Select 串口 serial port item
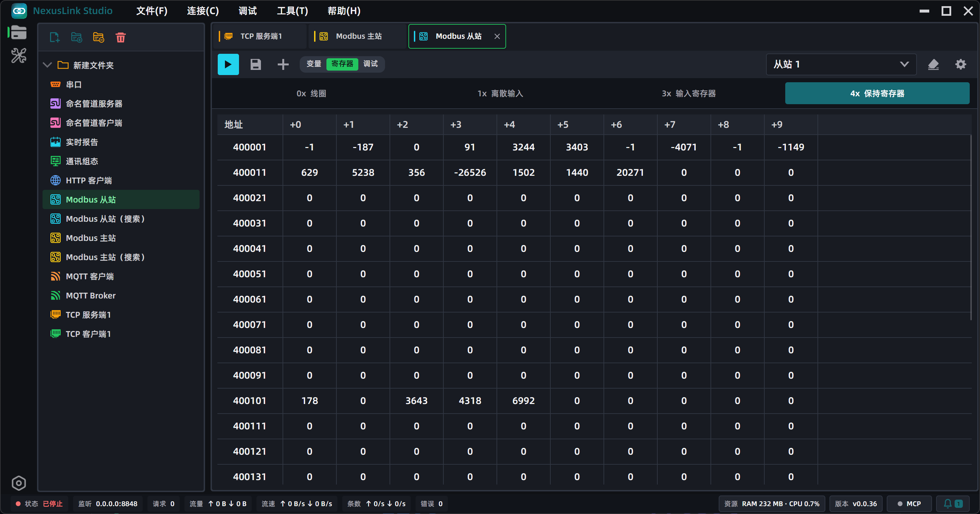This screenshot has height=514, width=980. (121, 84)
